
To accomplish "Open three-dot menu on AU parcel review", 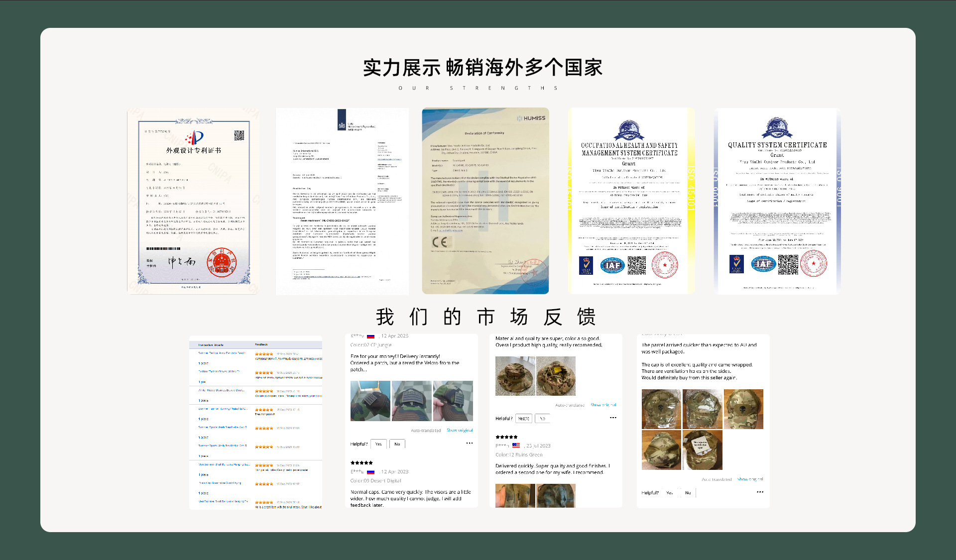I will coord(760,492).
